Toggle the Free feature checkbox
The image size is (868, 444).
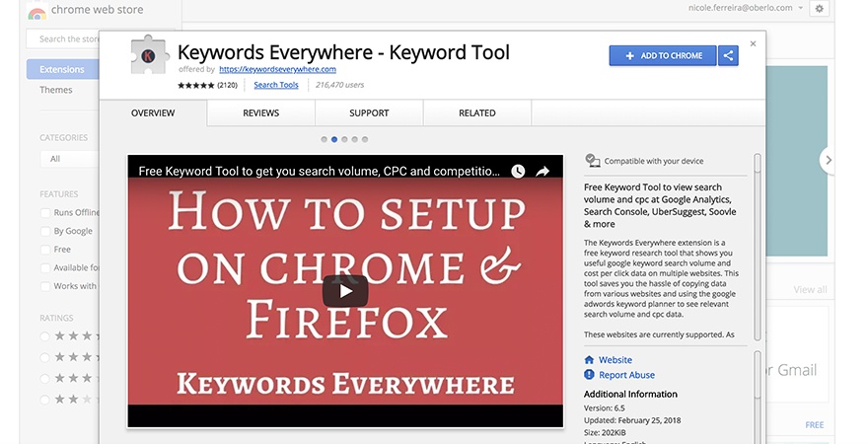point(45,250)
